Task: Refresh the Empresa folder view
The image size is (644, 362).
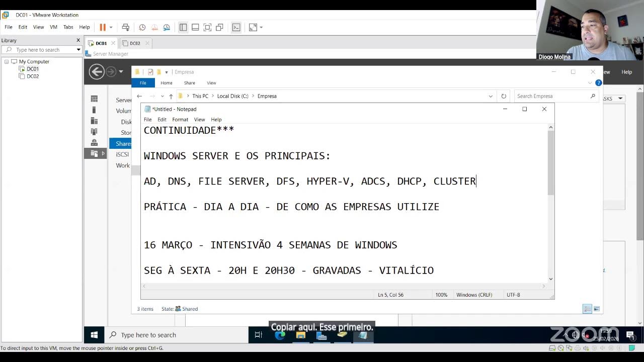Action: pos(504,96)
